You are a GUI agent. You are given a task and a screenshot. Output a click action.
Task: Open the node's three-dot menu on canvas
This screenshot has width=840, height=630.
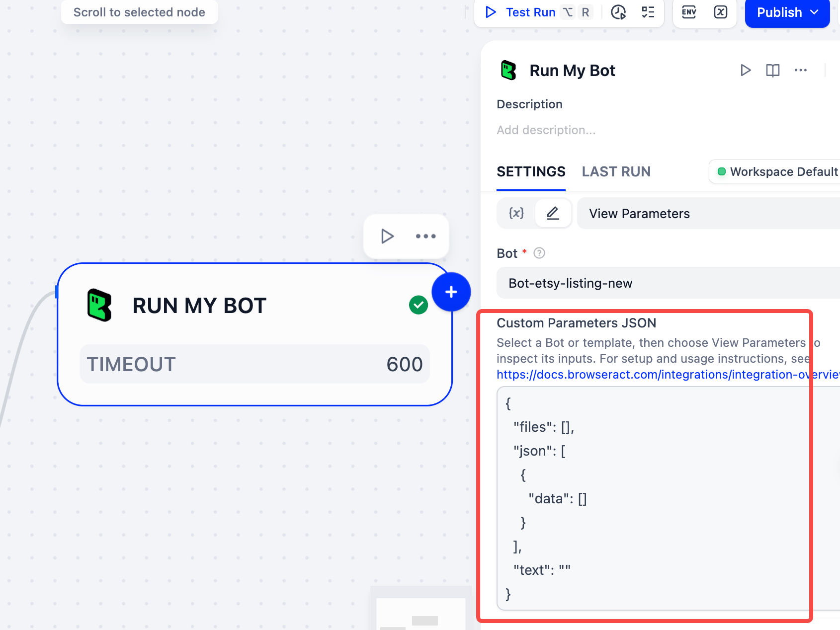coord(425,236)
